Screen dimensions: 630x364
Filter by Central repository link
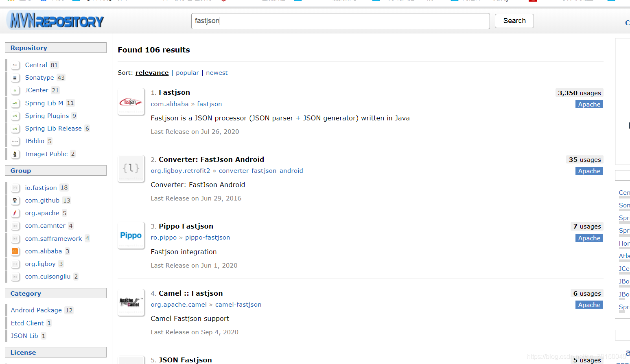coord(36,65)
